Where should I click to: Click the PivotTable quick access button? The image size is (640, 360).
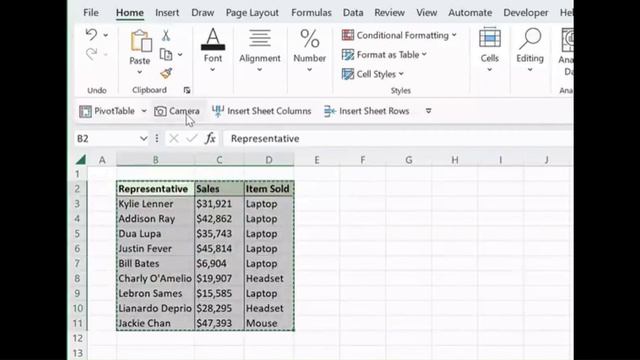(x=107, y=111)
